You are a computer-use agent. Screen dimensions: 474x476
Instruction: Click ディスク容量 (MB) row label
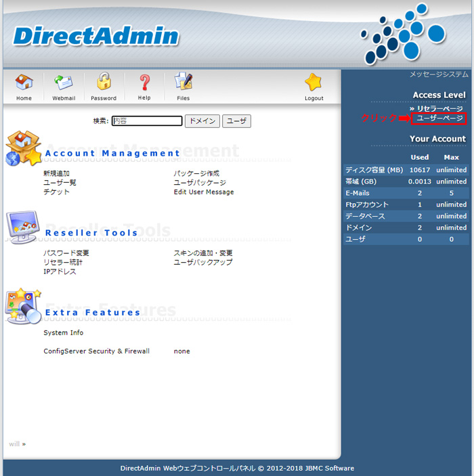coord(374,170)
